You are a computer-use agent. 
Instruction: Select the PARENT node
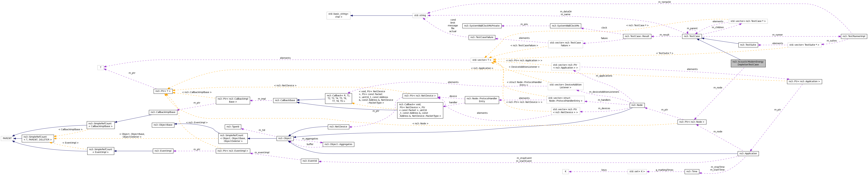(x=7, y=138)
